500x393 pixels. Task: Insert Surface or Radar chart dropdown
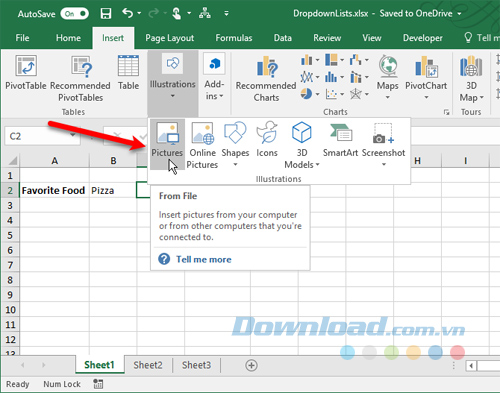[x=359, y=94]
